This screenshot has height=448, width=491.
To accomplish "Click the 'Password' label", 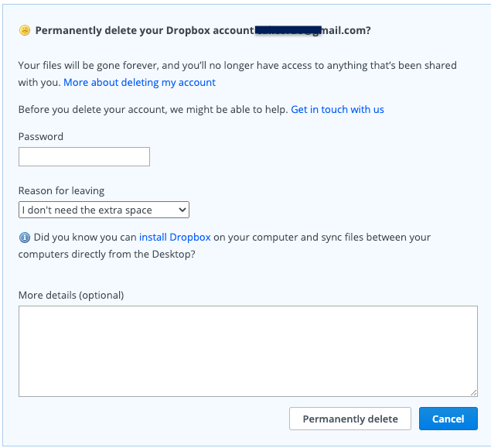I will tap(41, 136).
